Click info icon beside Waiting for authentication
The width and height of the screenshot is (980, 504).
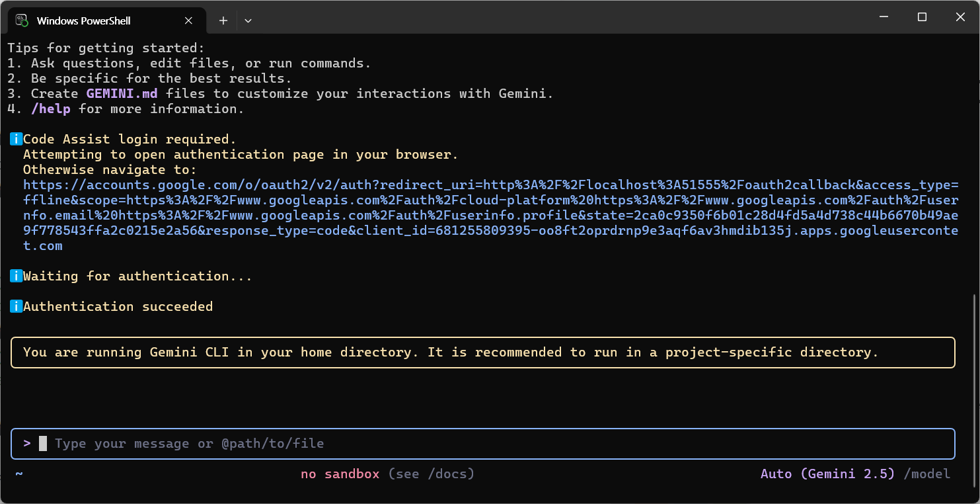[x=16, y=276]
